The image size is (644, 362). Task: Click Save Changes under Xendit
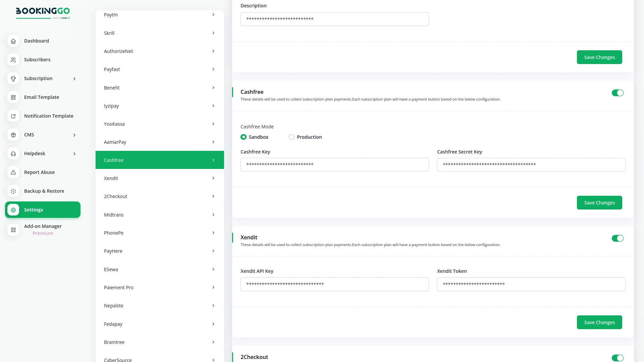tap(599, 322)
